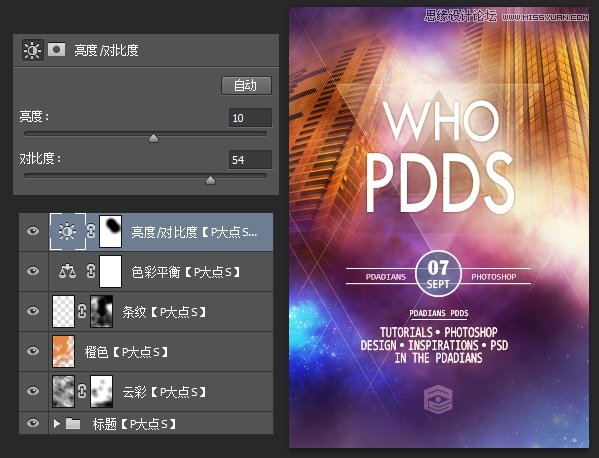Click the 标题 group folder icon

tap(73, 423)
